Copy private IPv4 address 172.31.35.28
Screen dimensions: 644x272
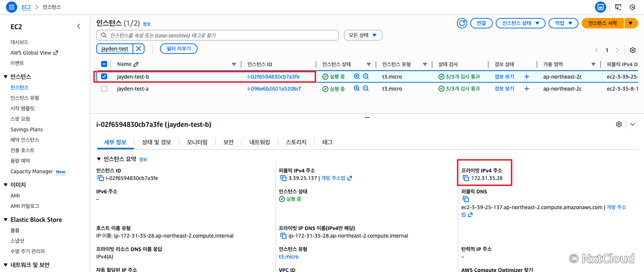(x=466, y=178)
